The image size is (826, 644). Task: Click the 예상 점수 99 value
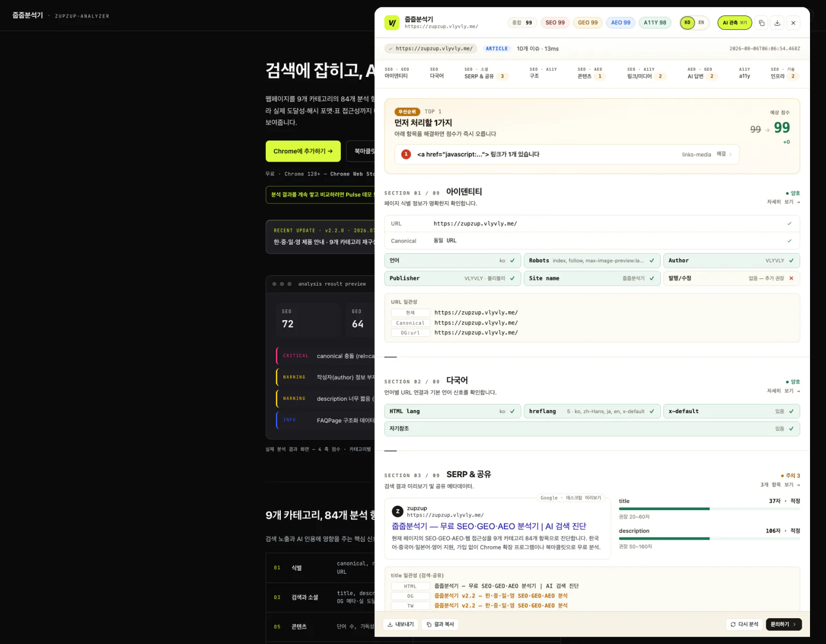(782, 128)
